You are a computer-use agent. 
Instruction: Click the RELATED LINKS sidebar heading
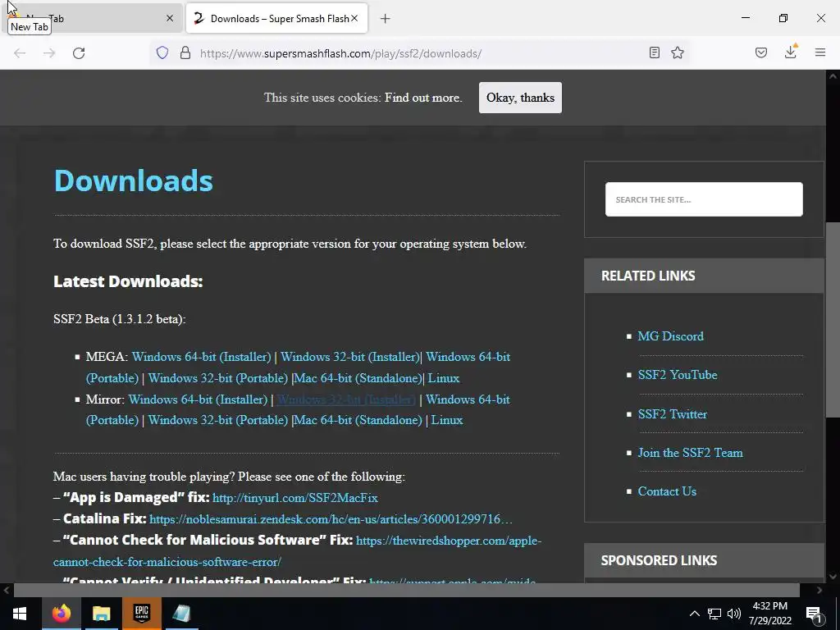coord(648,276)
